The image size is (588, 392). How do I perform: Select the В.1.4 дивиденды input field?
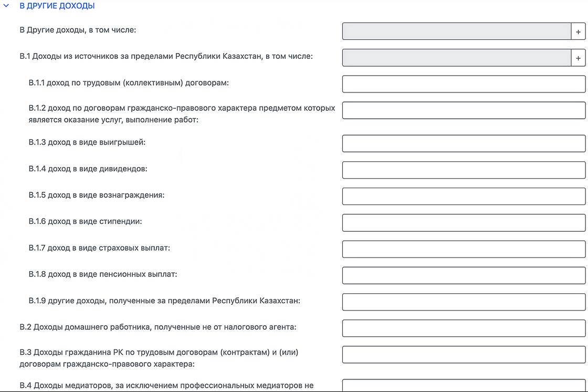464,169
